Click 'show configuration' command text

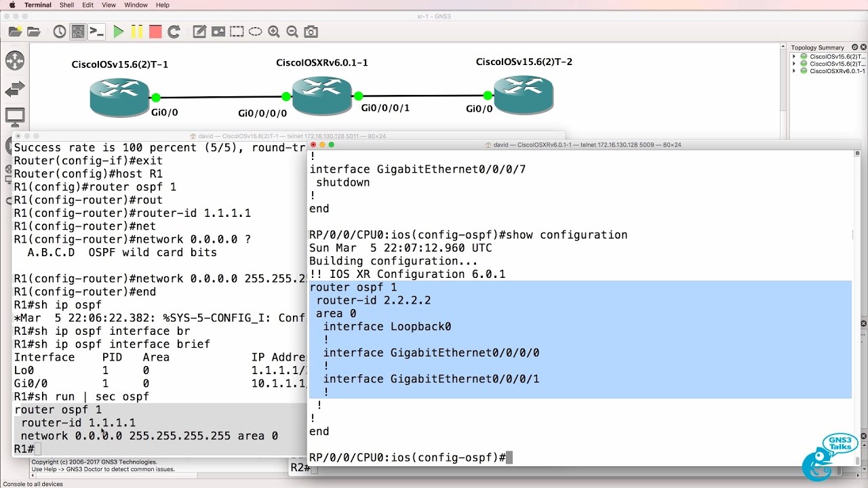[567, 235]
